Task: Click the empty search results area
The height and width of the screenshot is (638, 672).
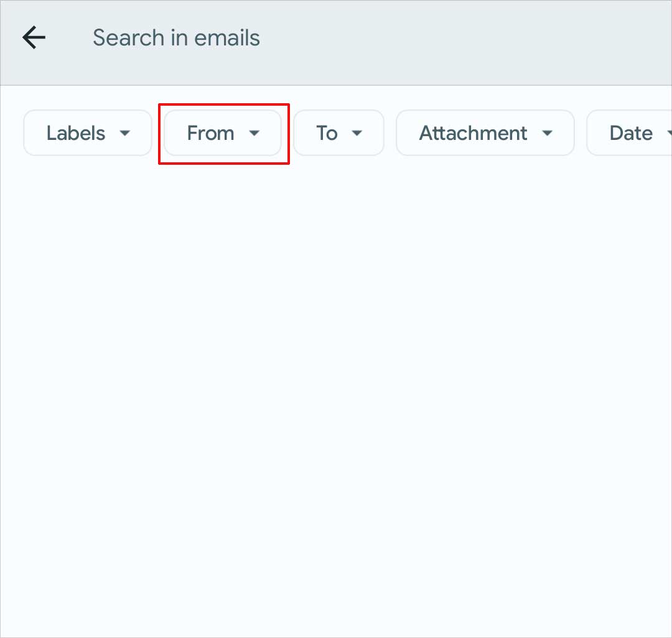Action: (336, 398)
